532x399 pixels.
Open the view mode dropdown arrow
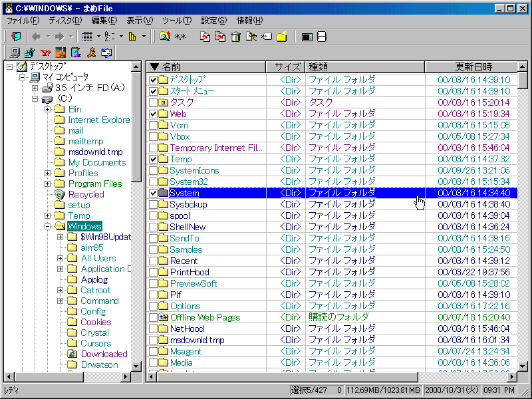click(x=98, y=37)
